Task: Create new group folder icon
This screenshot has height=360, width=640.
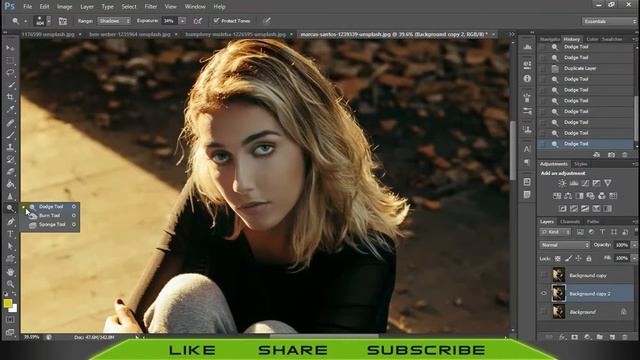Action: pos(600,337)
